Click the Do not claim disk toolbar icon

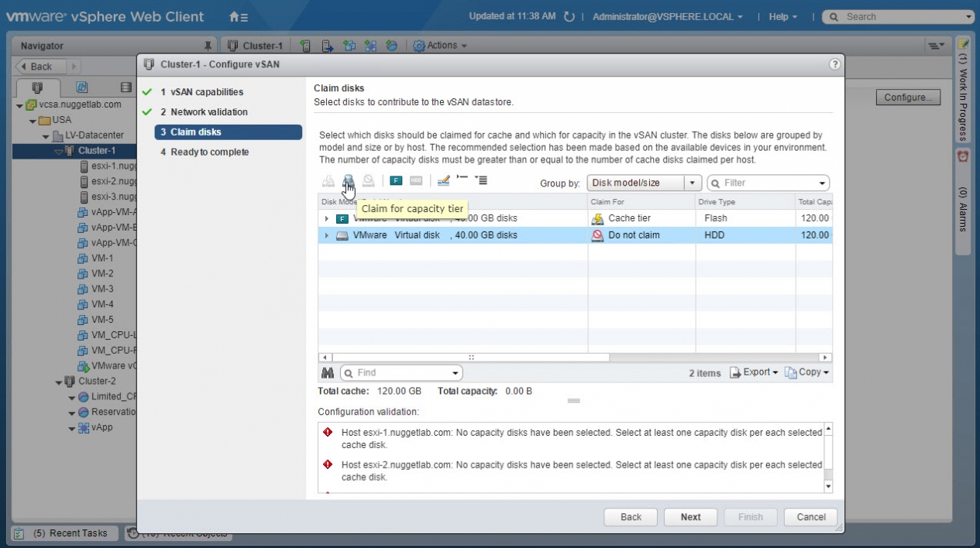(x=369, y=181)
